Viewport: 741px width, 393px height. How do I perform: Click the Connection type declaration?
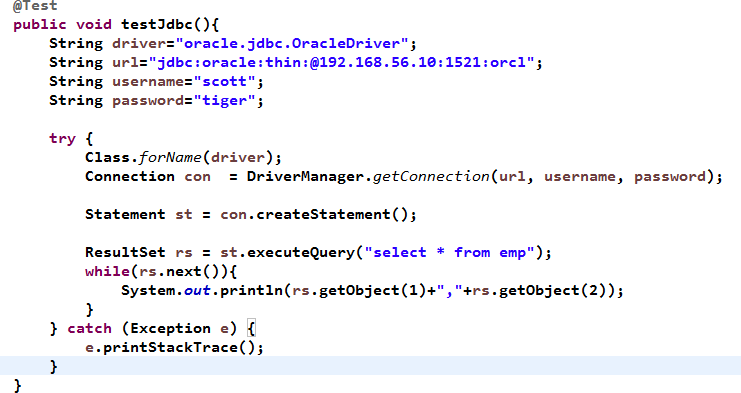click(x=130, y=177)
